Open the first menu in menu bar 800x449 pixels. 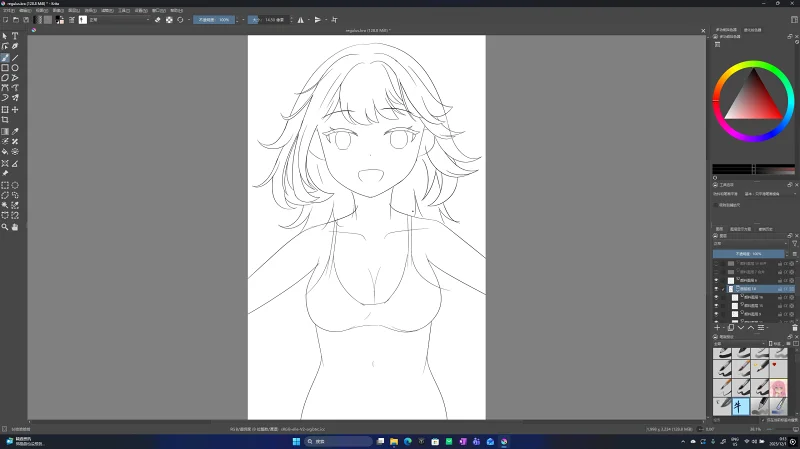7,10
